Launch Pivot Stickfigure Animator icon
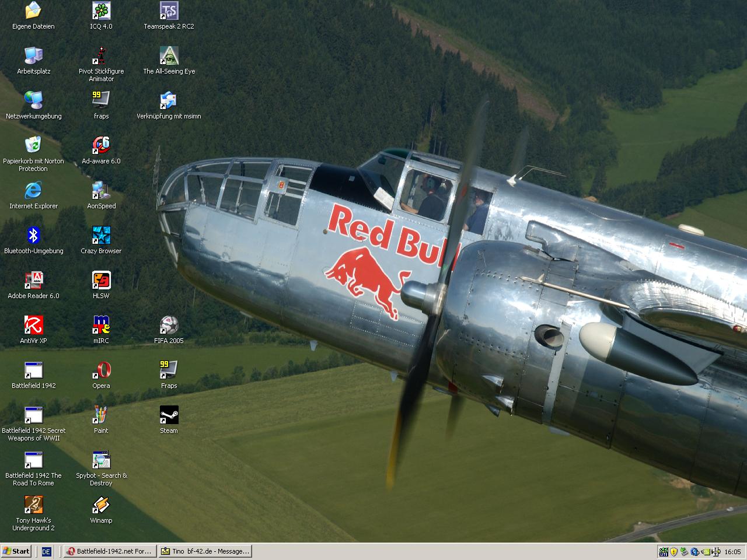747x560 pixels. (x=101, y=64)
